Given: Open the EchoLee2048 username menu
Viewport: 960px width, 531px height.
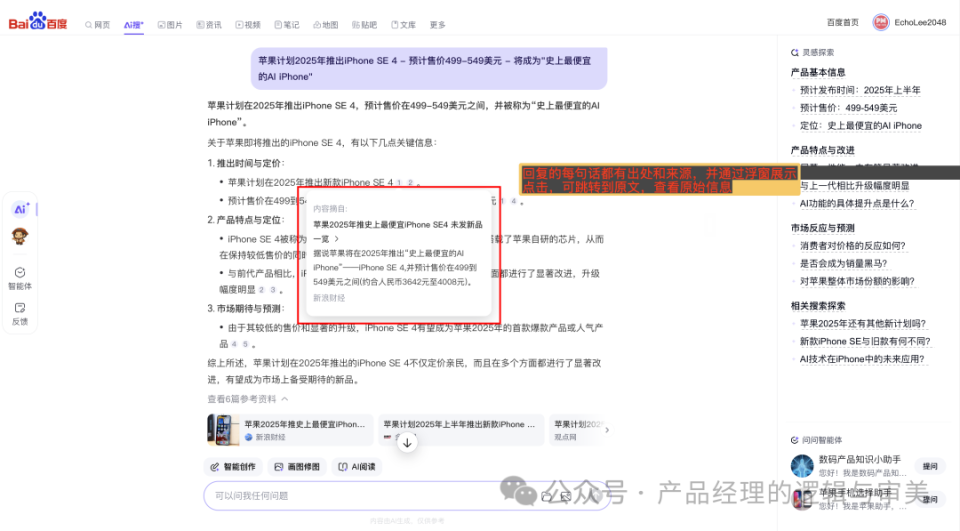Looking at the screenshot, I should [920, 23].
